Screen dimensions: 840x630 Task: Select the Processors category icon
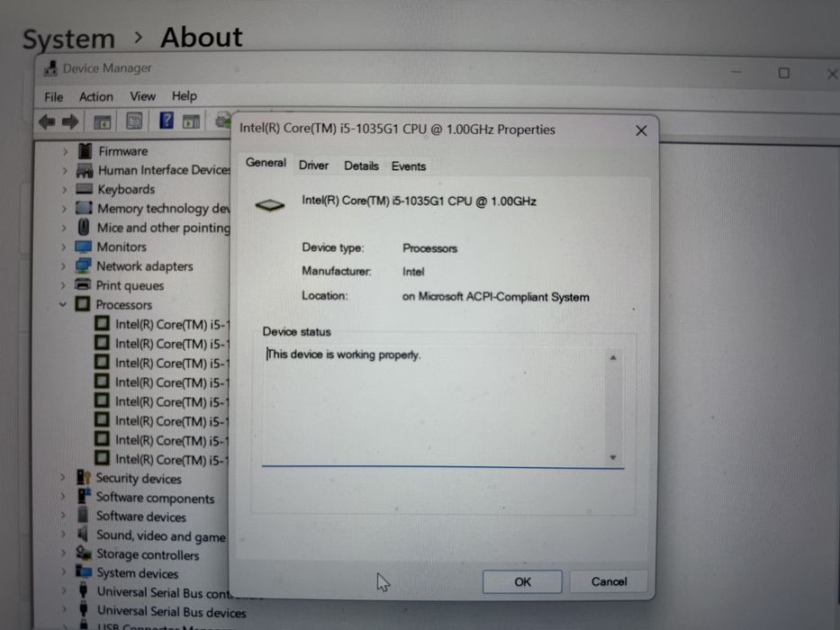pyautogui.click(x=83, y=304)
